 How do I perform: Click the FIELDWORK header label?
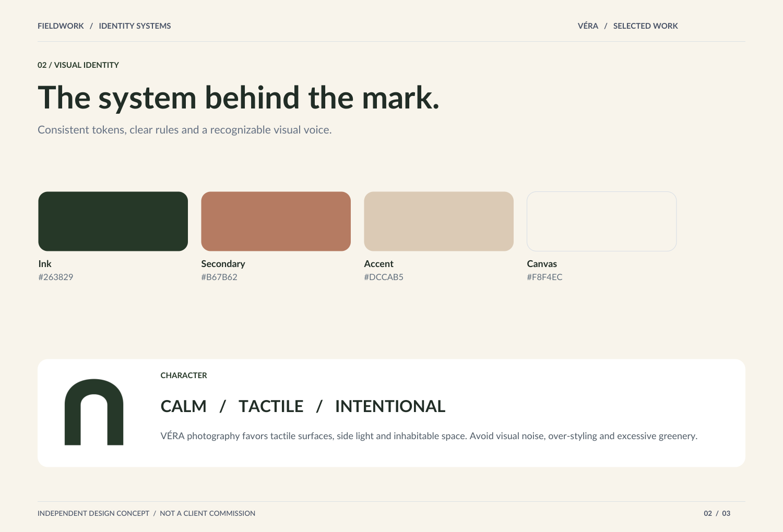click(x=61, y=26)
